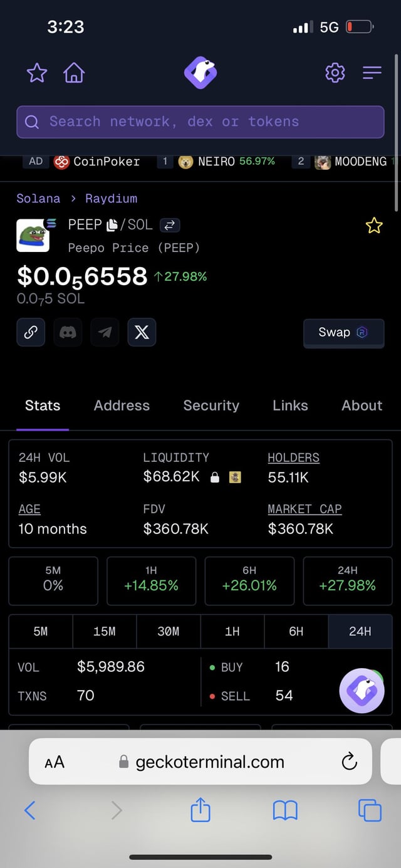Open the Raydium breadcrumb link

111,199
